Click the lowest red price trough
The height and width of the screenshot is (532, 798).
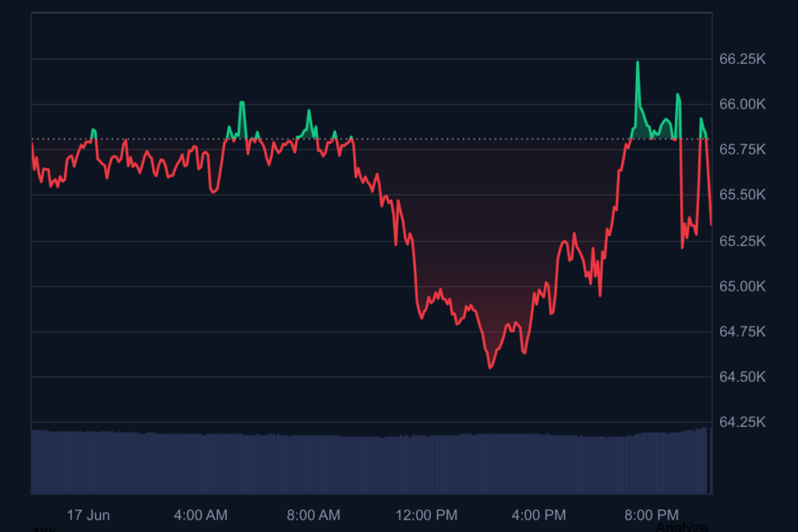click(490, 367)
